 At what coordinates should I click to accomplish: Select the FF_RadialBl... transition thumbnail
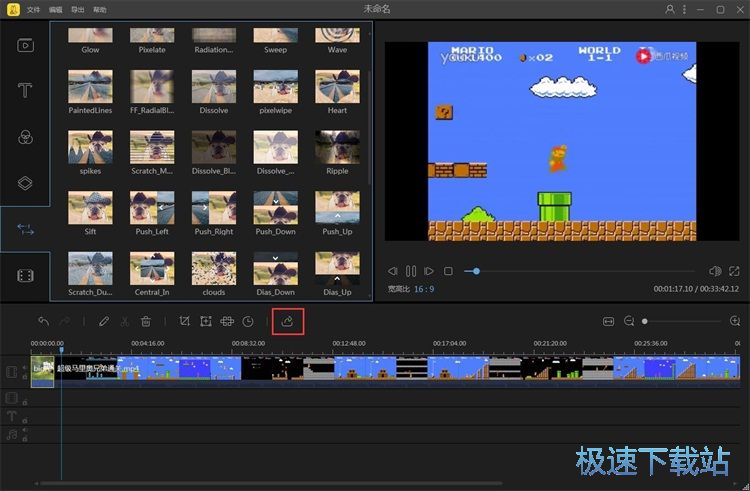(152, 87)
